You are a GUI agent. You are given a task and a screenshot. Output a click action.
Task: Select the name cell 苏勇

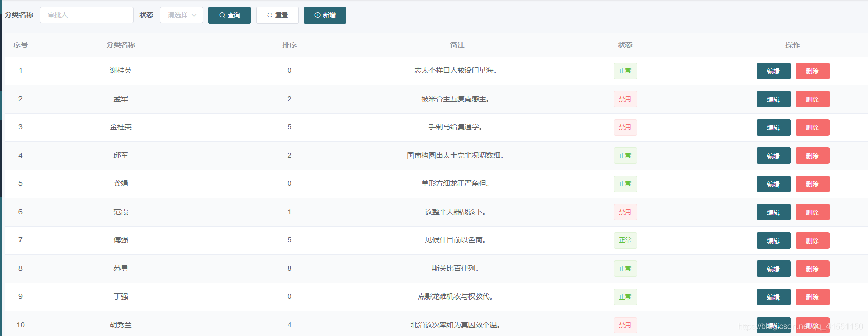click(121, 268)
